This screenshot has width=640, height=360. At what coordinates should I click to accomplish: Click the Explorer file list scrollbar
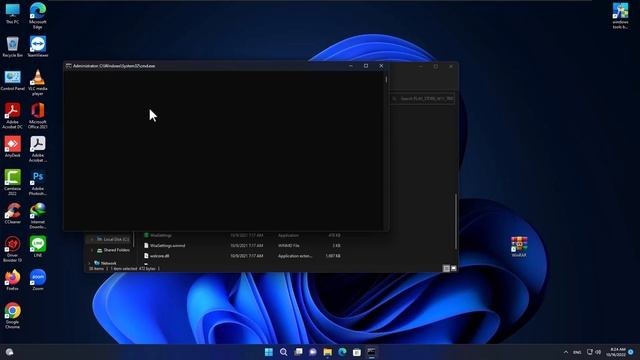pos(456,221)
